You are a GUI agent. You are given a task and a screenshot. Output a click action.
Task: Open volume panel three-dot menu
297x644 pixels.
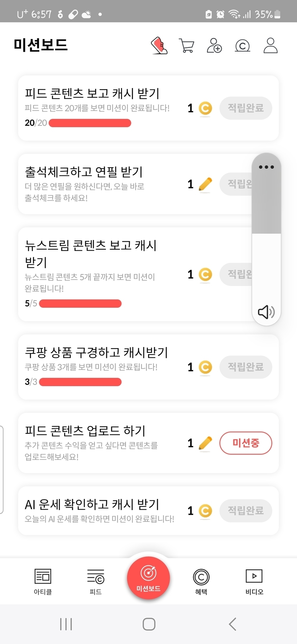coord(266,167)
